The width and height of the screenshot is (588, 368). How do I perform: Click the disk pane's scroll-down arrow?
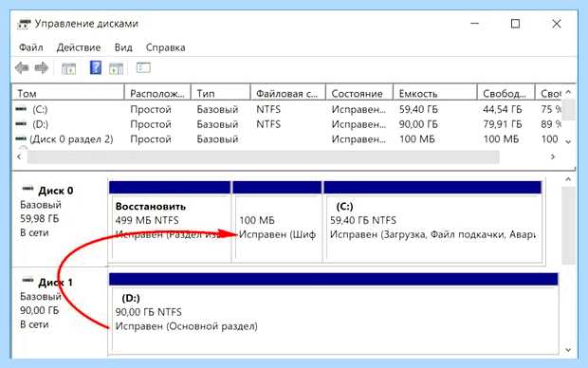tap(568, 350)
